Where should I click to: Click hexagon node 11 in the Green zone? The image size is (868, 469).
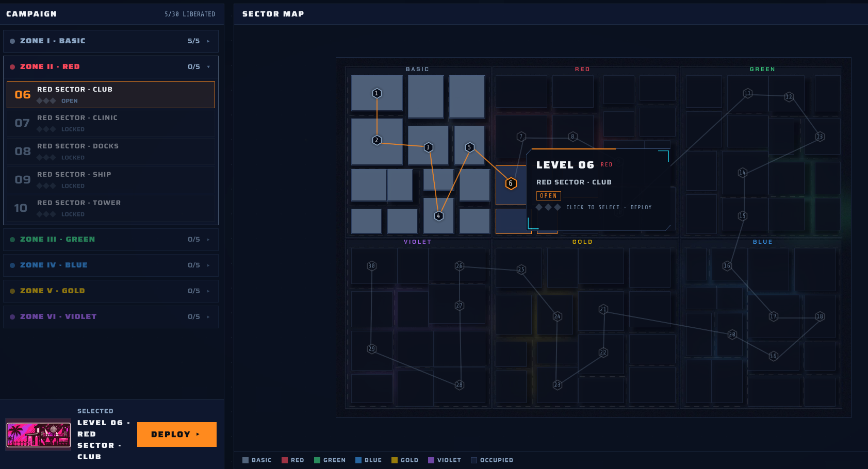748,93
